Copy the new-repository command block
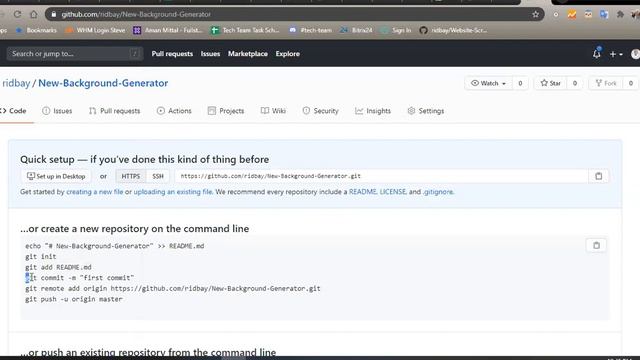This screenshot has height=360, width=640. [596, 245]
